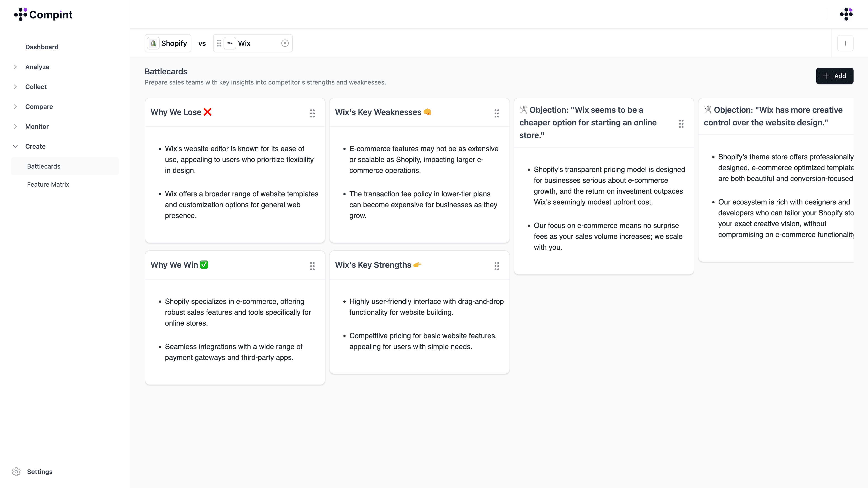Click the Compint logo in sidebar
Screen dimensions: 868x488
click(x=43, y=14)
